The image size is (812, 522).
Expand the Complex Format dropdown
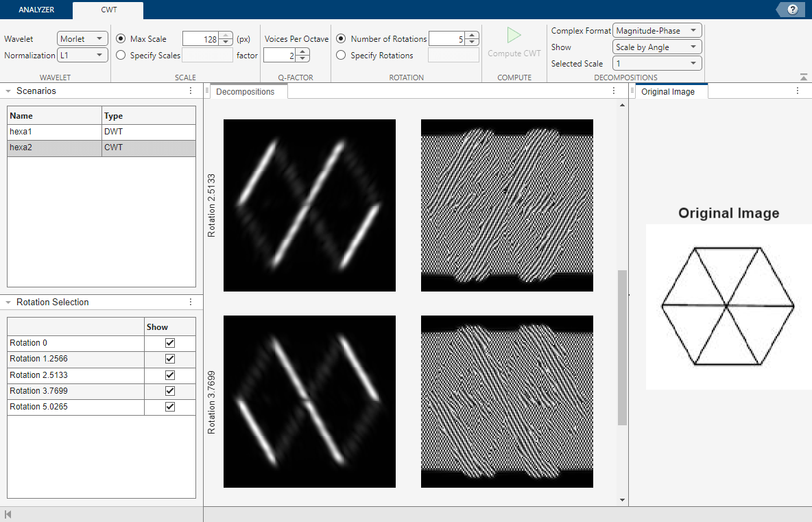pos(656,31)
